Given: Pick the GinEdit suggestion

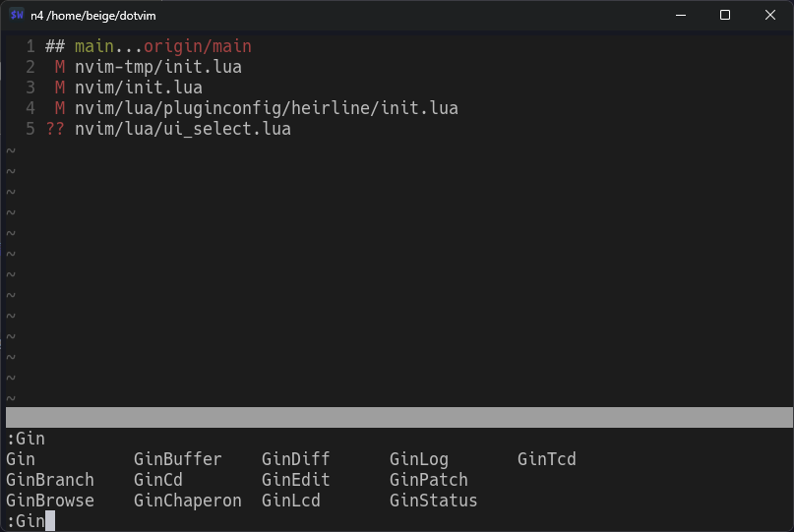Looking at the screenshot, I should tap(296, 480).
